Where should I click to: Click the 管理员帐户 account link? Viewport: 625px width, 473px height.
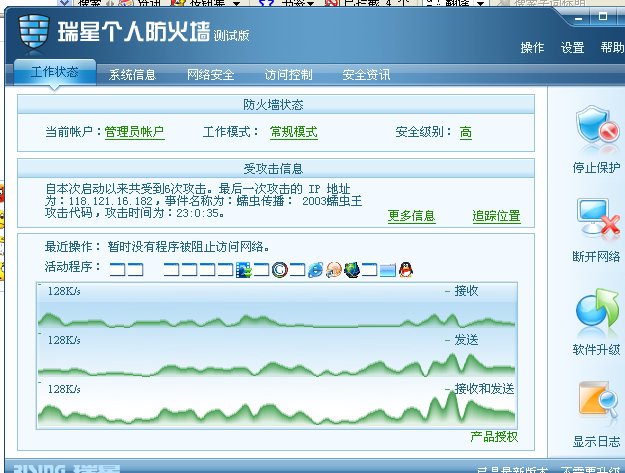(x=134, y=132)
